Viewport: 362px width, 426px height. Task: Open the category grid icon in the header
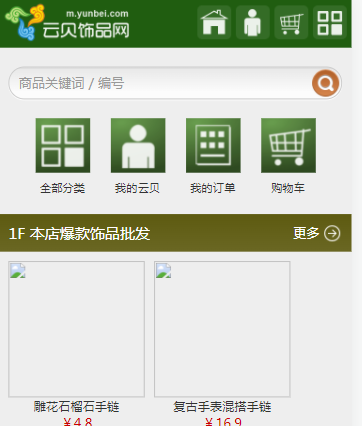coord(330,22)
